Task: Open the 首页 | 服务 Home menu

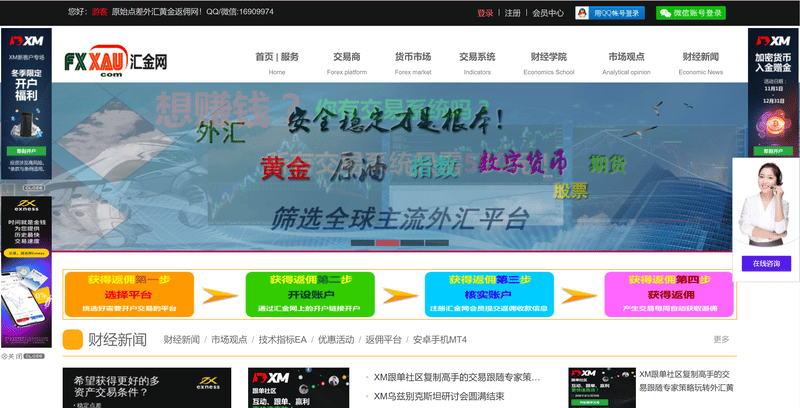Action: click(x=277, y=63)
